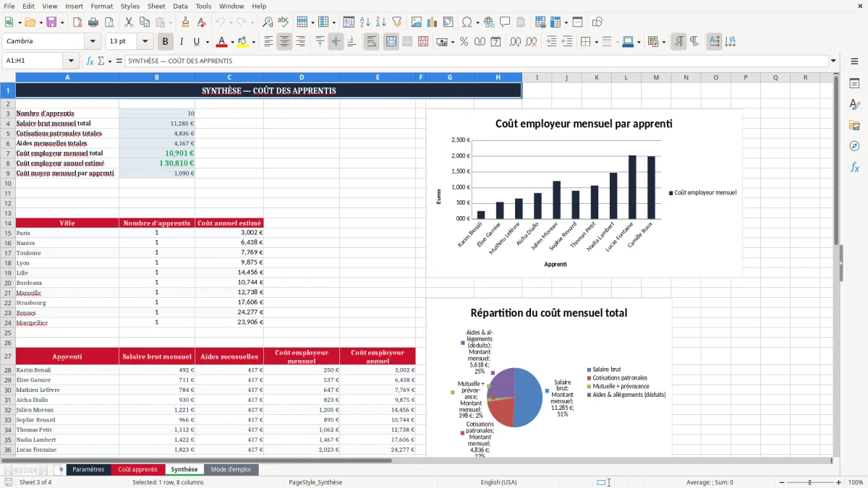Click the zoom slider in the status bar
The height and width of the screenshot is (488, 868).
(809, 482)
